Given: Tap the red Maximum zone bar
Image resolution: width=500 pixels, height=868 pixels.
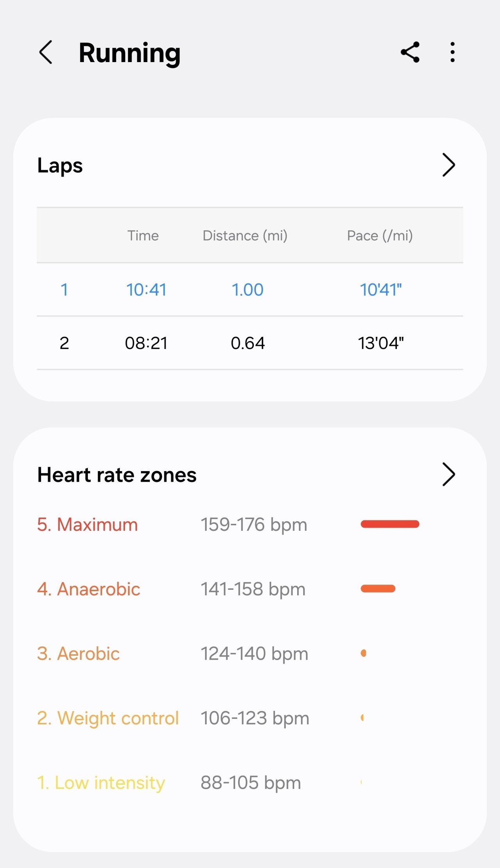Looking at the screenshot, I should coord(390,524).
